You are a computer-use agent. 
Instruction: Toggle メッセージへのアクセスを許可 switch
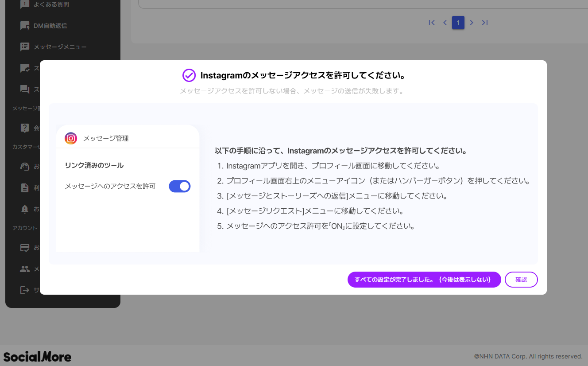(x=179, y=186)
